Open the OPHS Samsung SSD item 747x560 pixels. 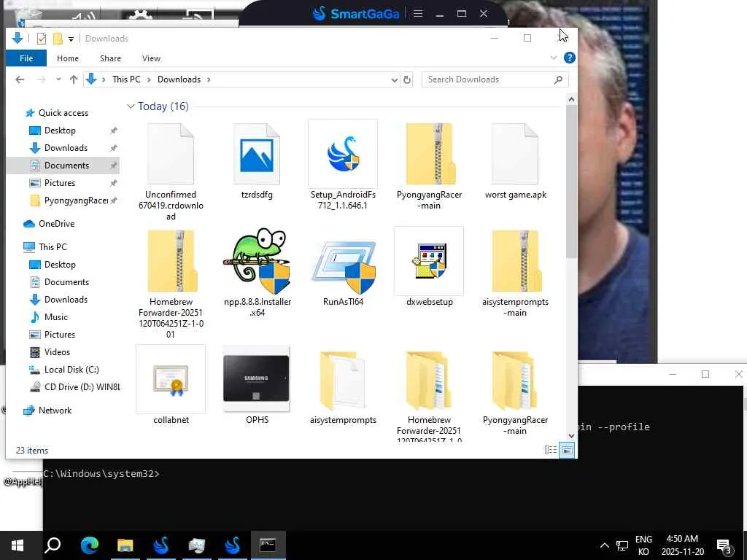coord(257,385)
